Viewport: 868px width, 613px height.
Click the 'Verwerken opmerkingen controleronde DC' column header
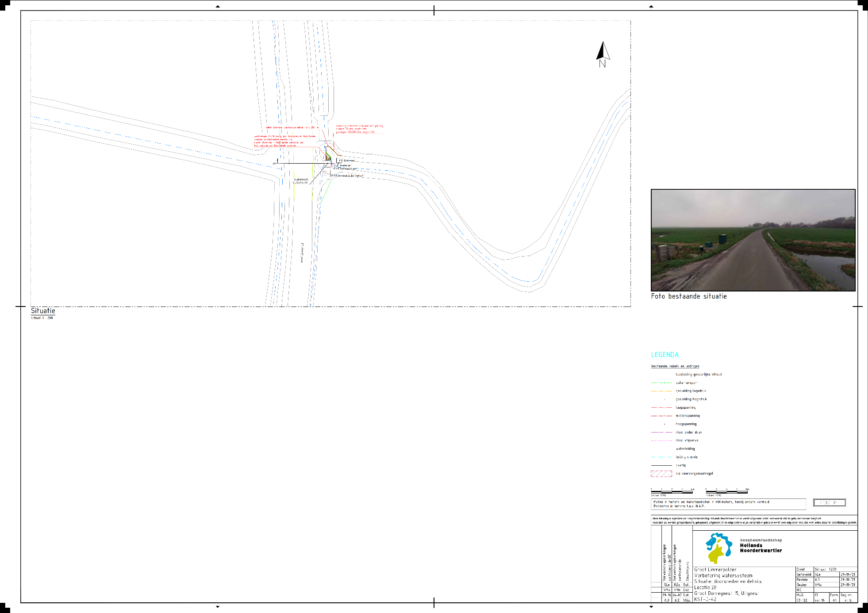tap(667, 563)
